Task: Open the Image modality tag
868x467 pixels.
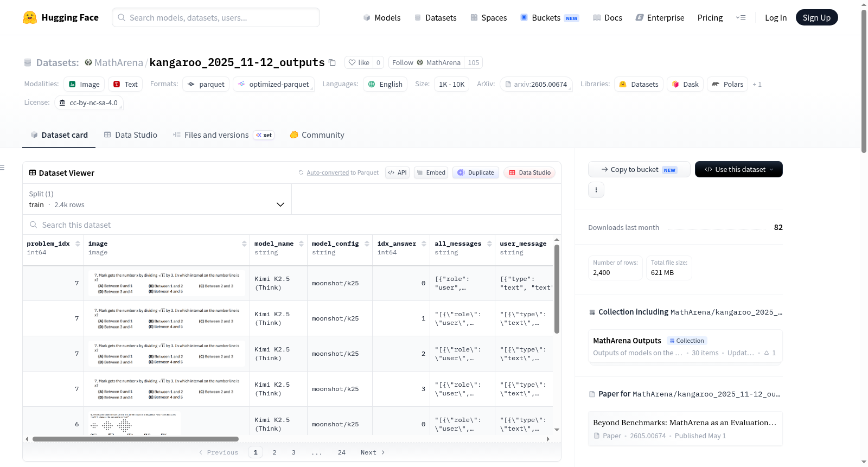Action: (84, 84)
